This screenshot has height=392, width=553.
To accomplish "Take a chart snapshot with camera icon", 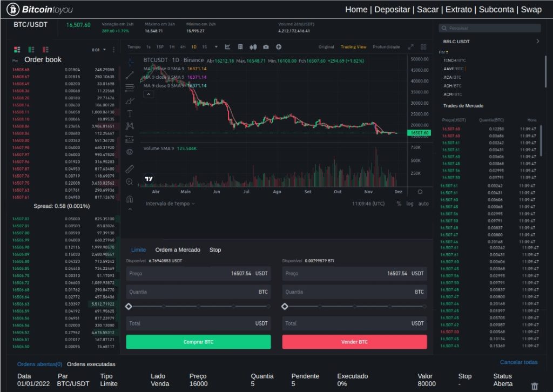I will point(266,47).
